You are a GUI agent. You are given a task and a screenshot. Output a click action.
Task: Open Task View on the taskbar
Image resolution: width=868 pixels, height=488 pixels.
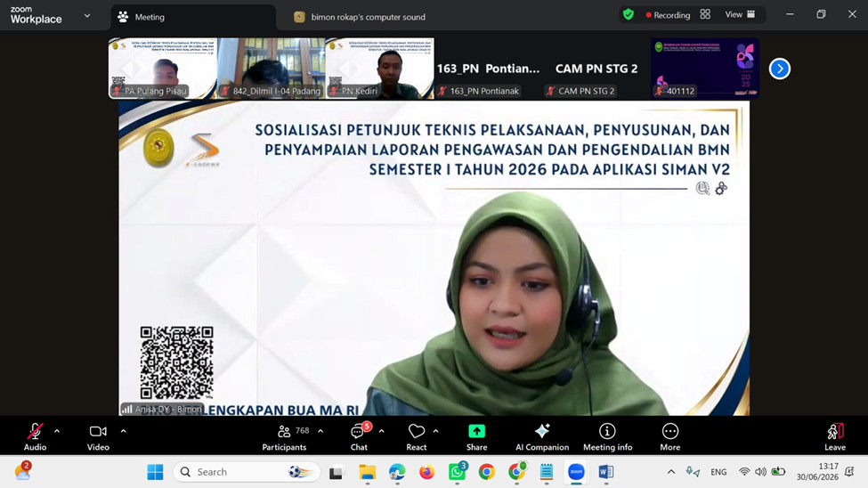pyautogui.click(x=336, y=473)
